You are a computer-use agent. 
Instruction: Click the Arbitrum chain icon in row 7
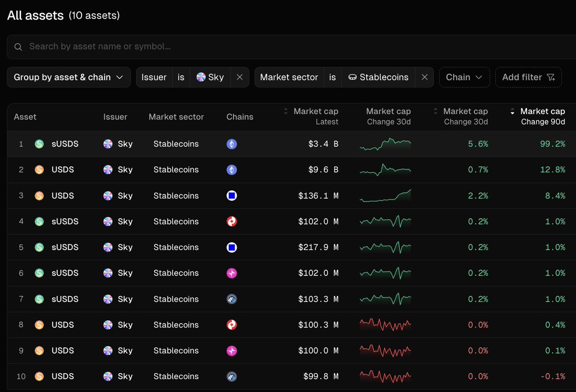coord(232,299)
